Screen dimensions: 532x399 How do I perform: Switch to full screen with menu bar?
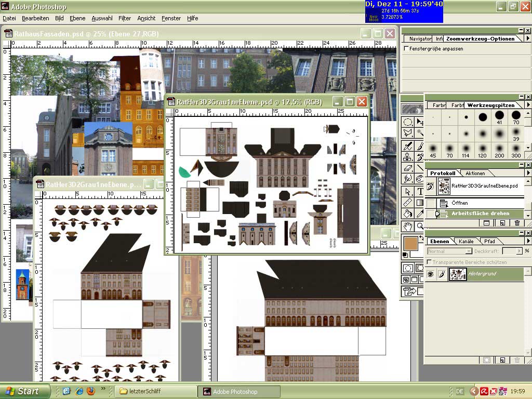point(414,280)
